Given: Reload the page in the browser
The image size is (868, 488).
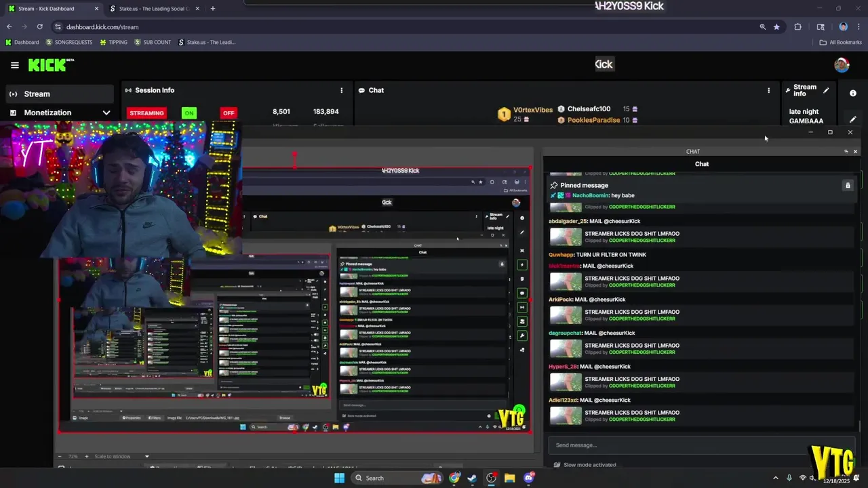Looking at the screenshot, I should pyautogui.click(x=39, y=26).
